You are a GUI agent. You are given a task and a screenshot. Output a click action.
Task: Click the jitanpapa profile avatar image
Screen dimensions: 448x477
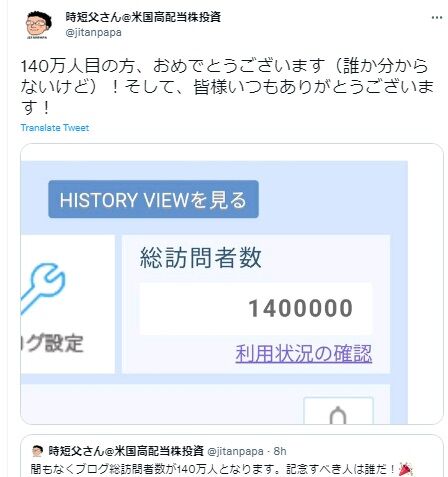click(x=38, y=25)
